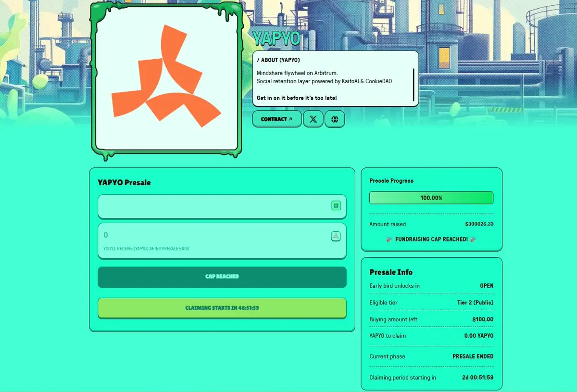The width and height of the screenshot is (577, 392).
Task: Open the X (Twitter) social link
Action: pos(313,119)
